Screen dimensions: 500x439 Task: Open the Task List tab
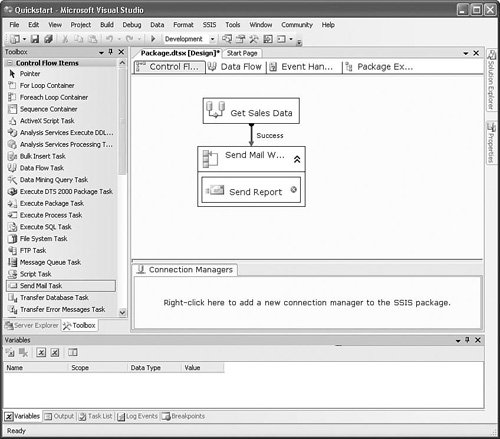[96, 416]
